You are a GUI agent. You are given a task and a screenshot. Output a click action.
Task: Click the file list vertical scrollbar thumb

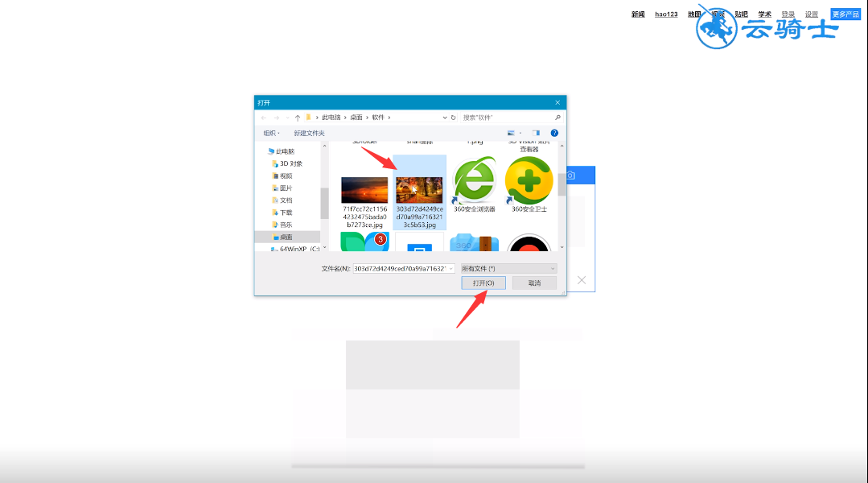[562, 184]
